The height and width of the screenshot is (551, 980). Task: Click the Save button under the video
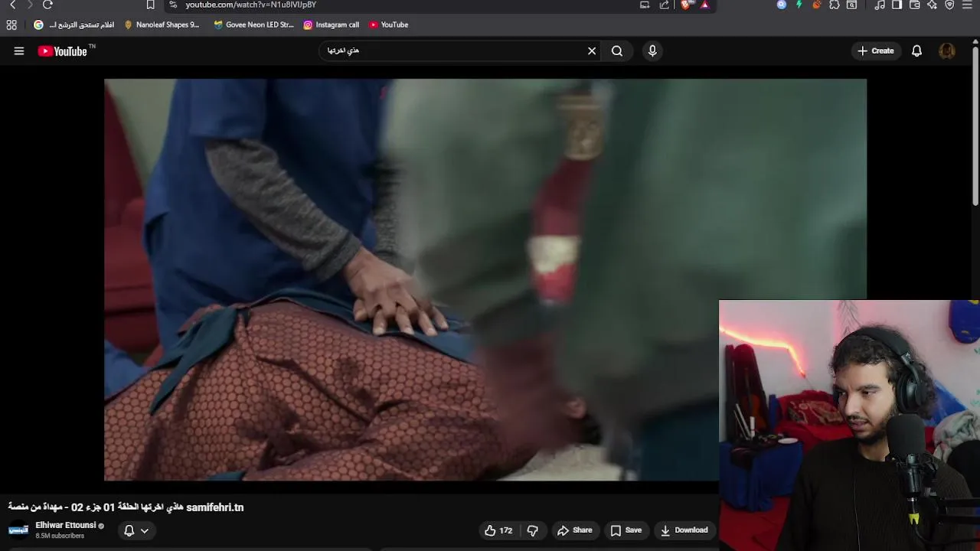(626, 530)
